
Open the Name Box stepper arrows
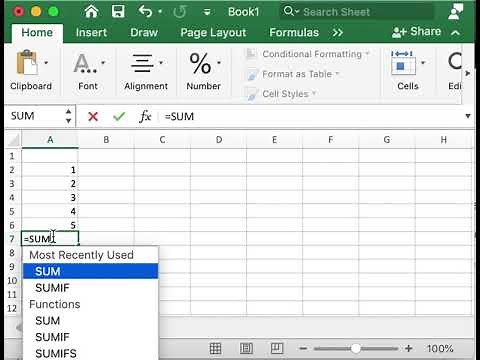click(x=68, y=116)
